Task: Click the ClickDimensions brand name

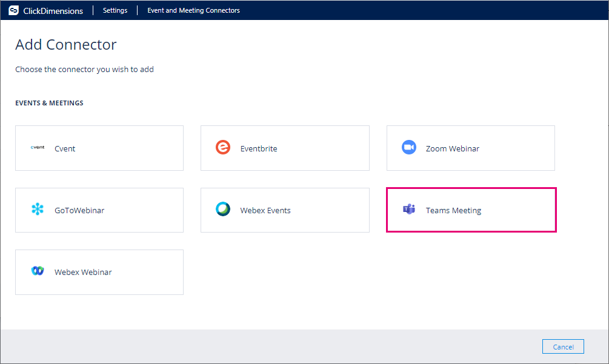Action: (x=53, y=11)
